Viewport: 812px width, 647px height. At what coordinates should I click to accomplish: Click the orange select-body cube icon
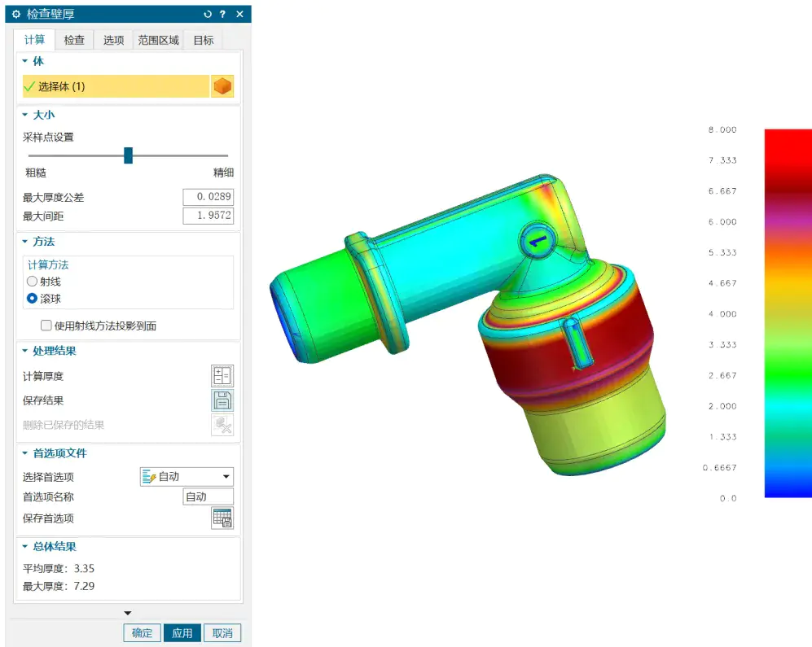[x=222, y=86]
